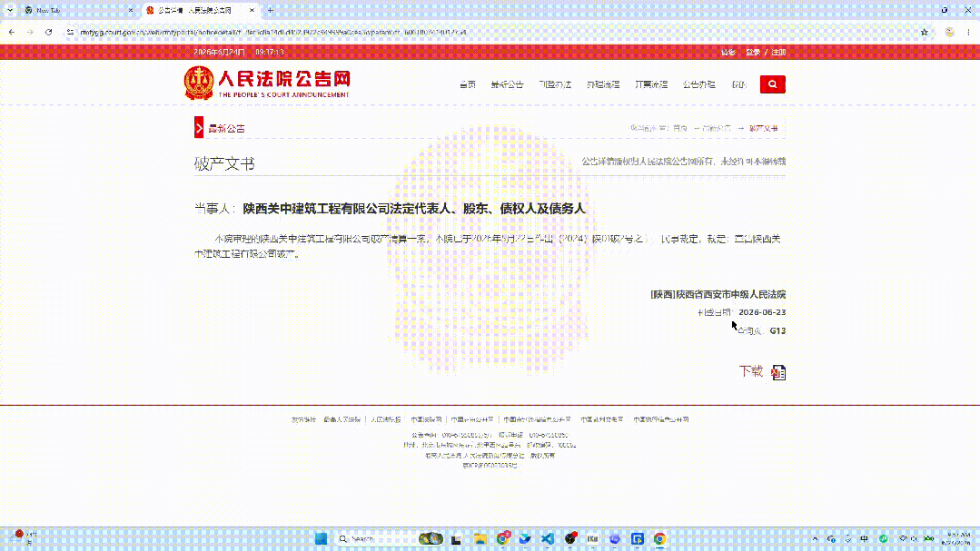Click the court name 陕西省西安市中级人民法院
Image resolution: width=980 pixels, height=551 pixels.
pyautogui.click(x=730, y=294)
